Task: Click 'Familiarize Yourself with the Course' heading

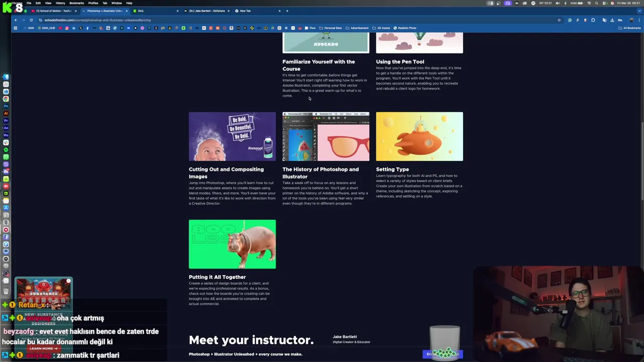Action: point(318,65)
